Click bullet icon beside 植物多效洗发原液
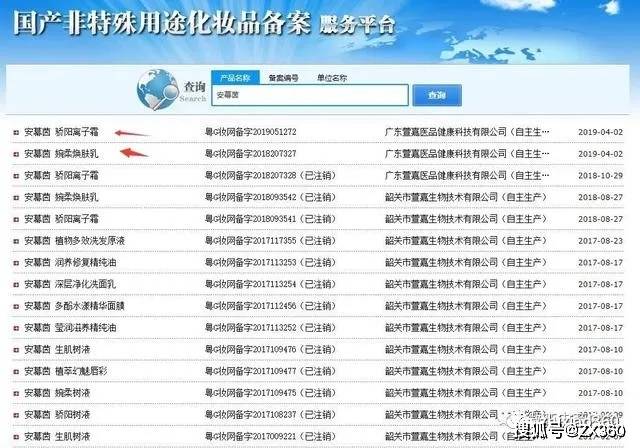Viewport: 640px width, 448px height. pyautogui.click(x=16, y=242)
